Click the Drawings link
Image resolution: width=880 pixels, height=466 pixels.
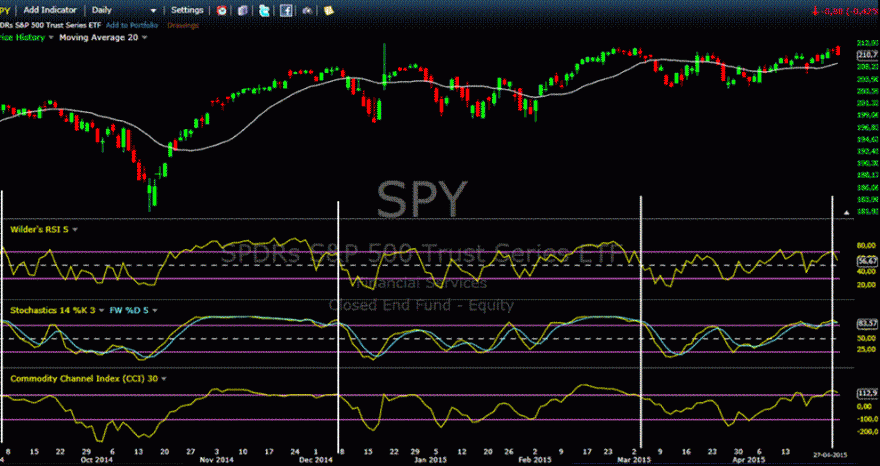(x=183, y=25)
